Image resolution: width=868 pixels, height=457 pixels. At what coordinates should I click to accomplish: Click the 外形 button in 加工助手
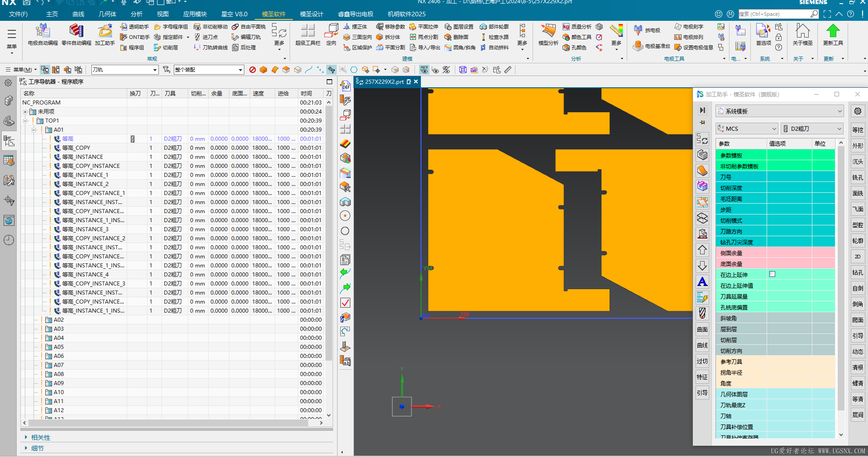tap(858, 146)
